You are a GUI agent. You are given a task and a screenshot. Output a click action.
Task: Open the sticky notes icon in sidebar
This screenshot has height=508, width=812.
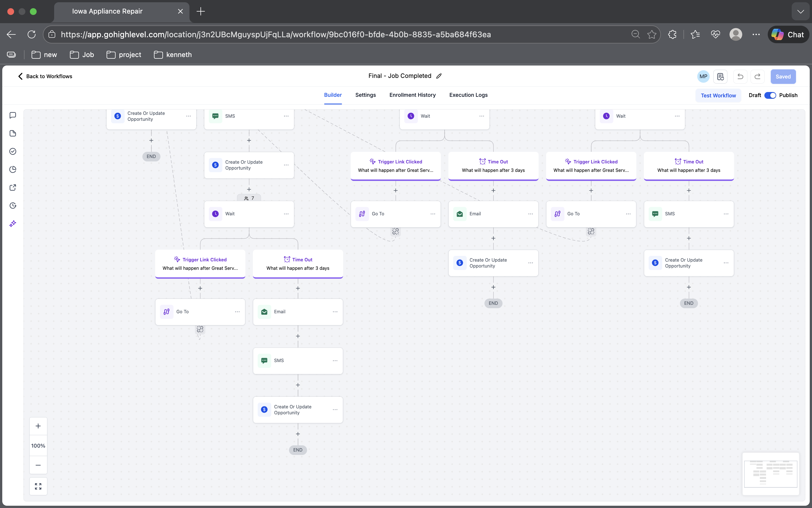pos(13,133)
